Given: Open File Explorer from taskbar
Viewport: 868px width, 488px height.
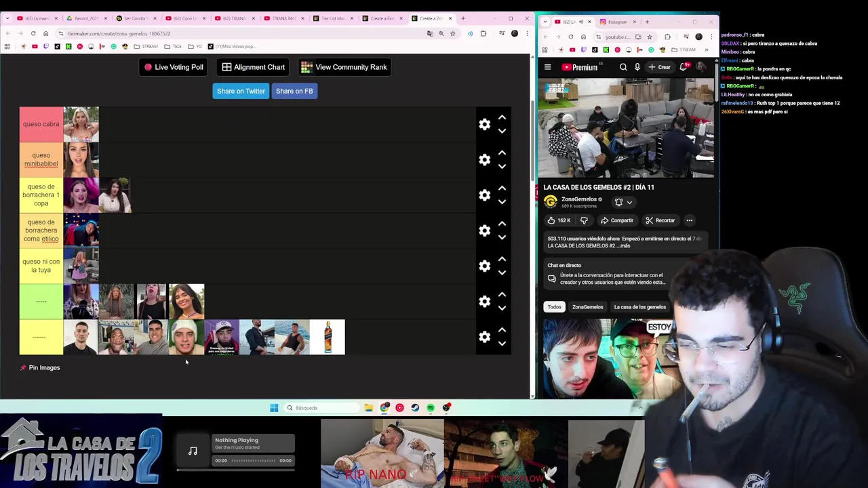Looking at the screenshot, I should (368, 408).
